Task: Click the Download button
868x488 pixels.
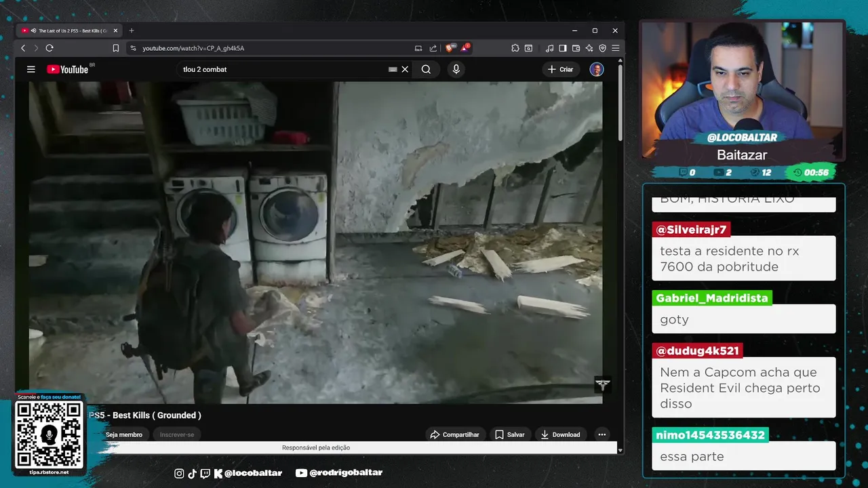Action: [560, 434]
